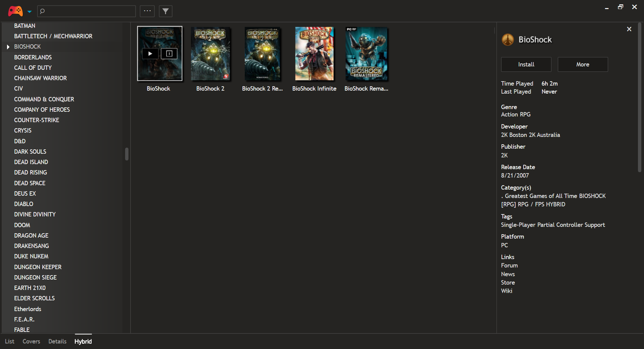Open the filter funnel panel
The image size is (644, 349).
(166, 11)
